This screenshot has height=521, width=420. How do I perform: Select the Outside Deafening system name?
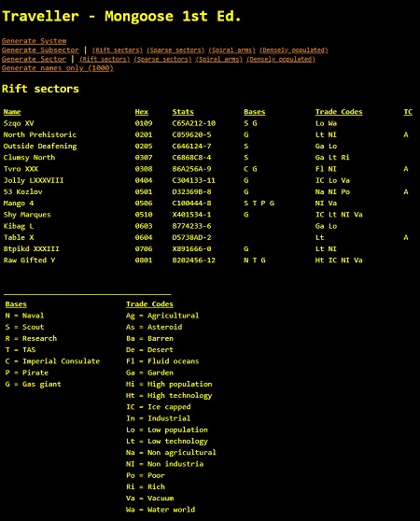coord(40,147)
